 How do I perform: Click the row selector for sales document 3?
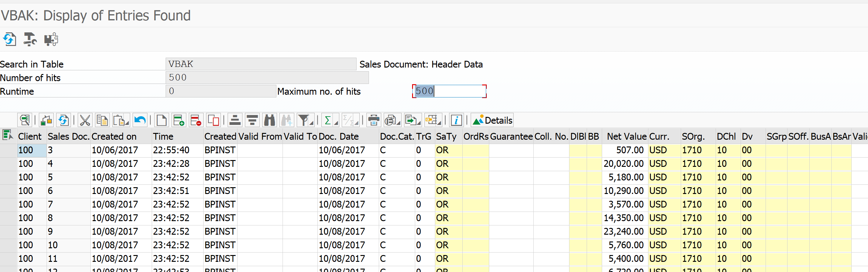[8, 150]
